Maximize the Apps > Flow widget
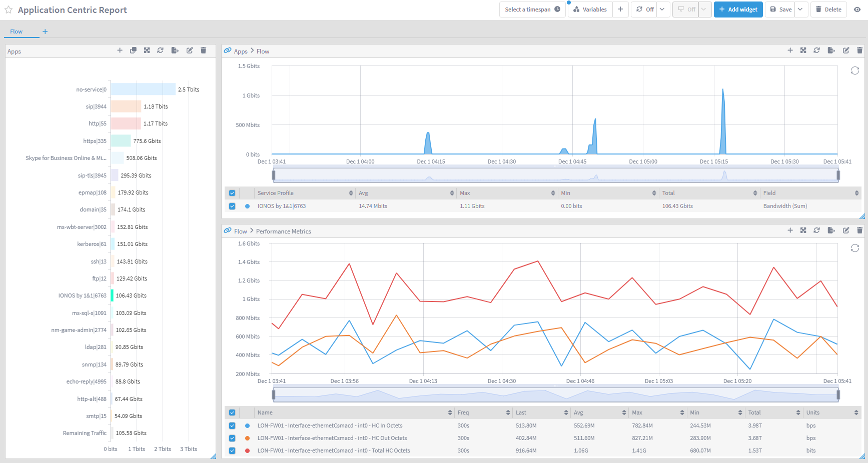The width and height of the screenshot is (868, 463). tap(803, 50)
